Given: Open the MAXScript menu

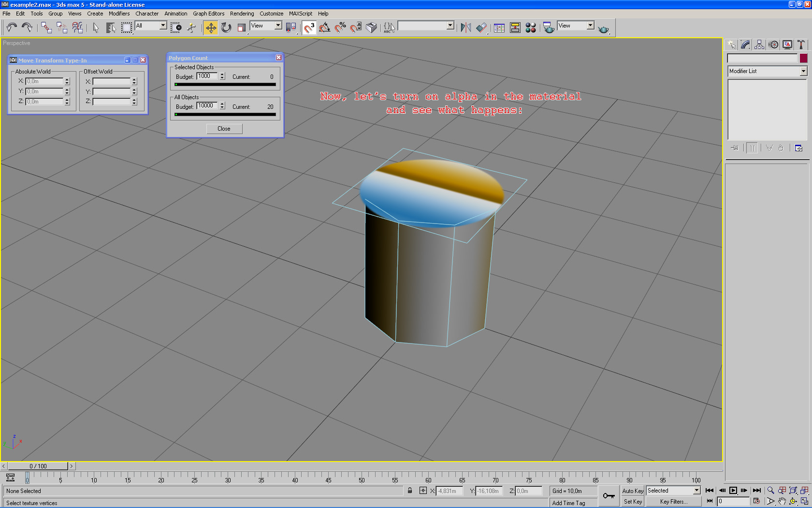Looking at the screenshot, I should [300, 14].
